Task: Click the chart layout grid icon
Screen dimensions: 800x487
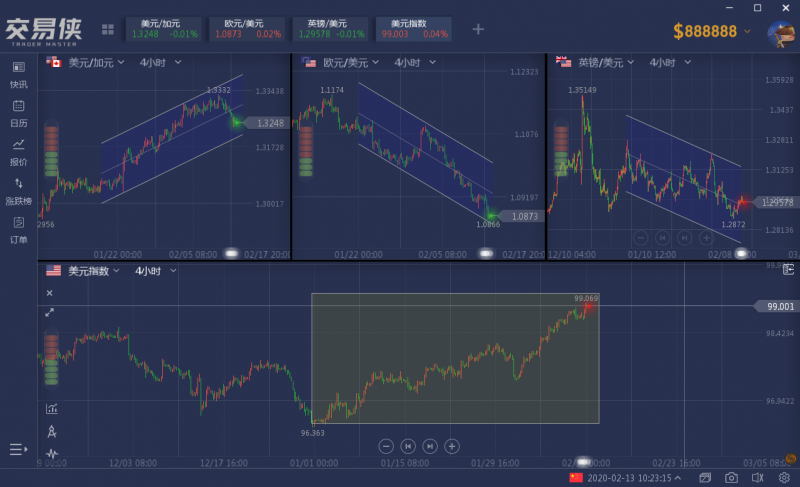Action: pos(108,30)
